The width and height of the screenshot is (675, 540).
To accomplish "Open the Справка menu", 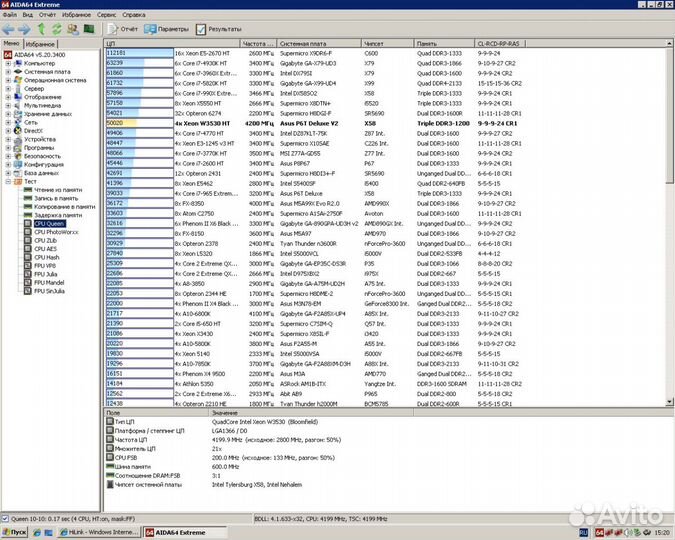I will tap(133, 15).
